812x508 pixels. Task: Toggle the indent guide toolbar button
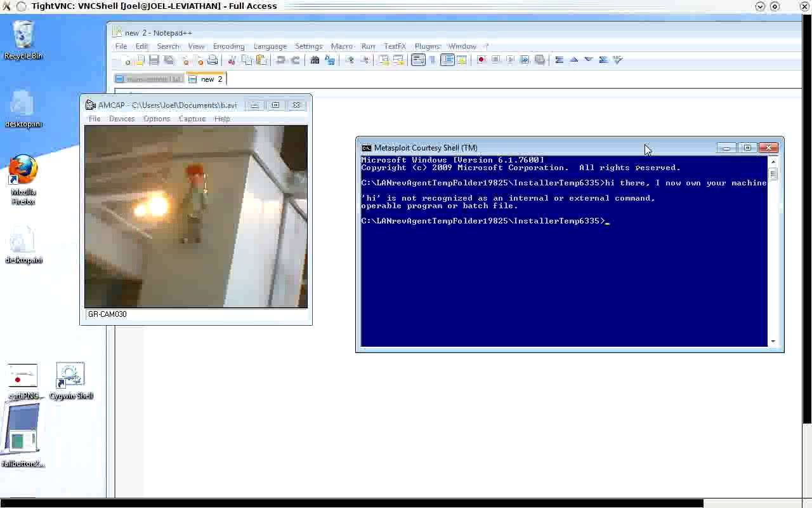[447, 60]
